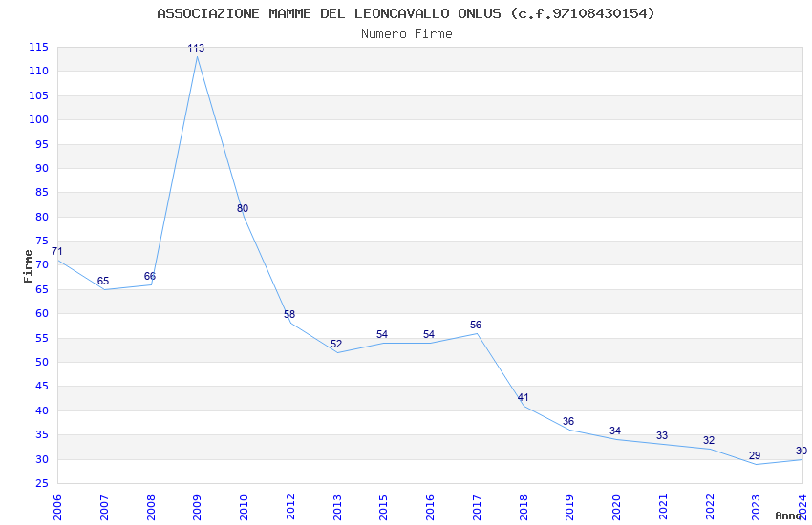
Task: Click the y-axis tick label 60
Action: (x=42, y=313)
